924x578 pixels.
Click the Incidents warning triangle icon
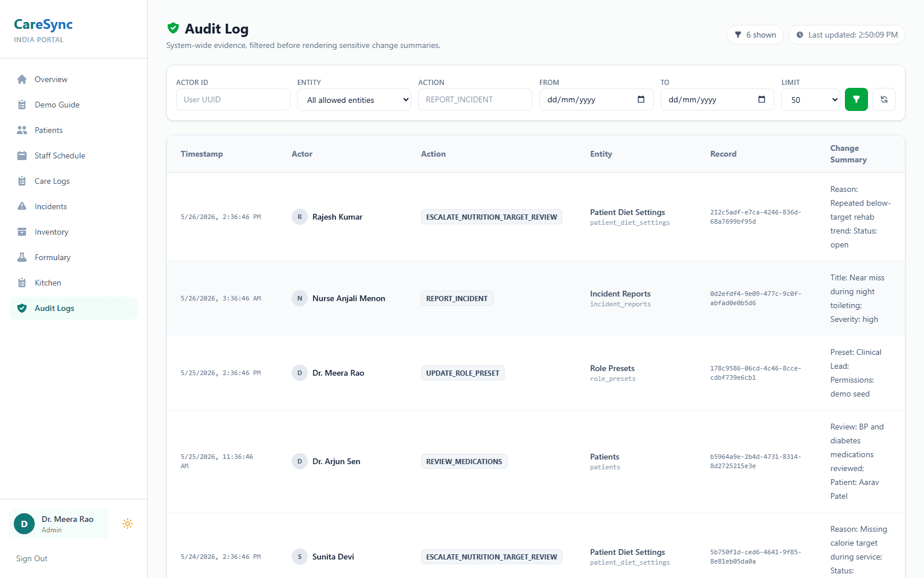coord(22,206)
